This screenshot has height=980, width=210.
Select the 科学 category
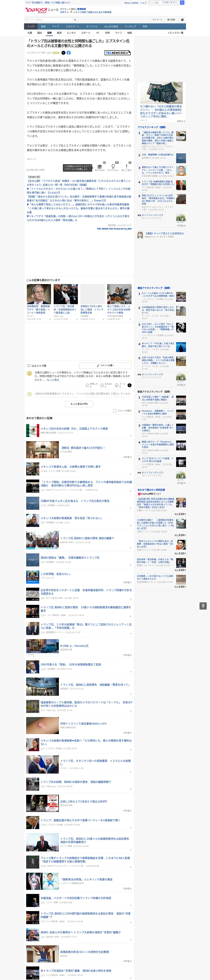(107, 33)
